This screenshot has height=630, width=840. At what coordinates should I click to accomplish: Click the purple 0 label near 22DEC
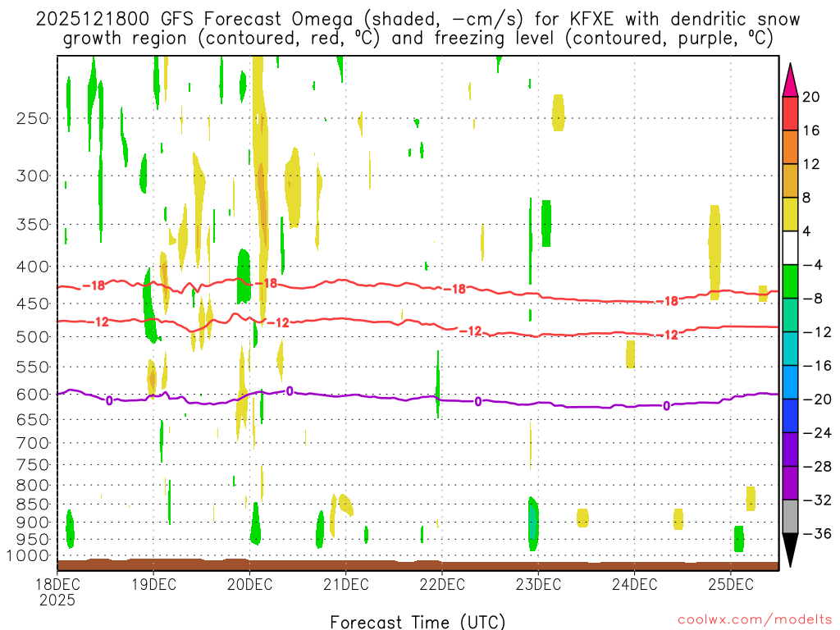pos(478,401)
